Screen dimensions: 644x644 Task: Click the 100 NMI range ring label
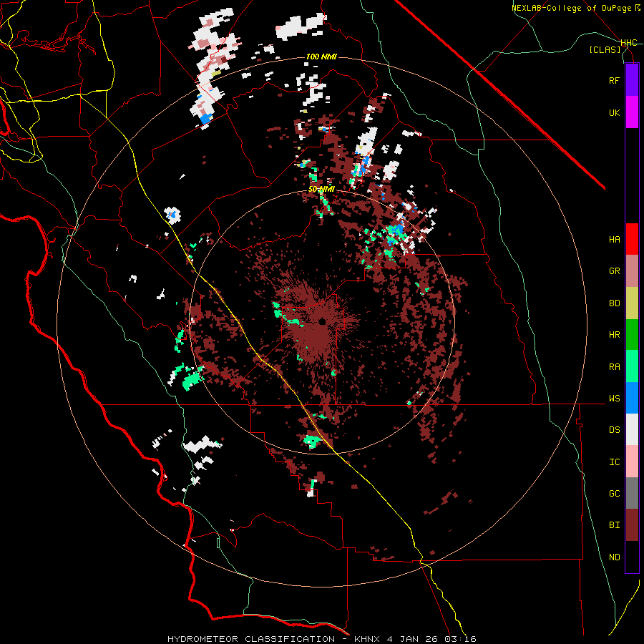click(x=321, y=57)
